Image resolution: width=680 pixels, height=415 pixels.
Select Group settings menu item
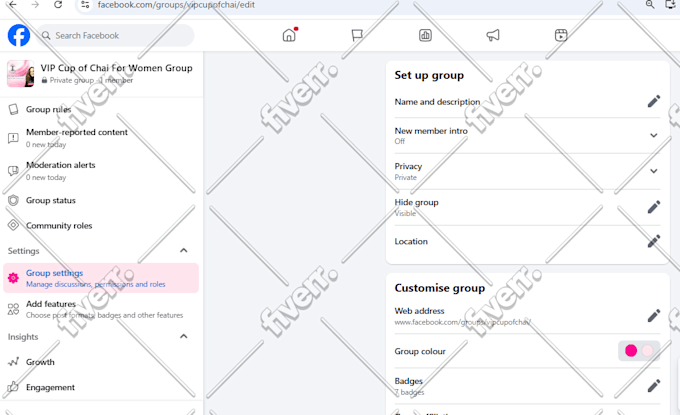point(101,278)
